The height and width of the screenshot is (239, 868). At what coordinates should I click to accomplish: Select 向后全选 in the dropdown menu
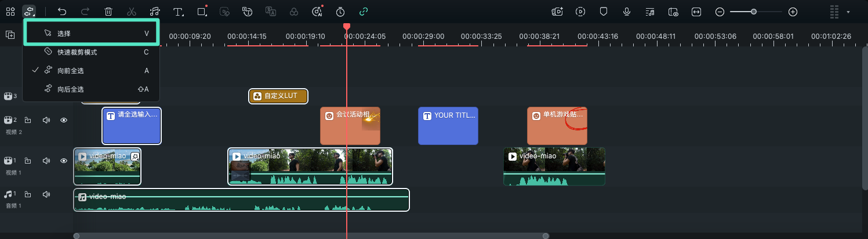point(71,89)
